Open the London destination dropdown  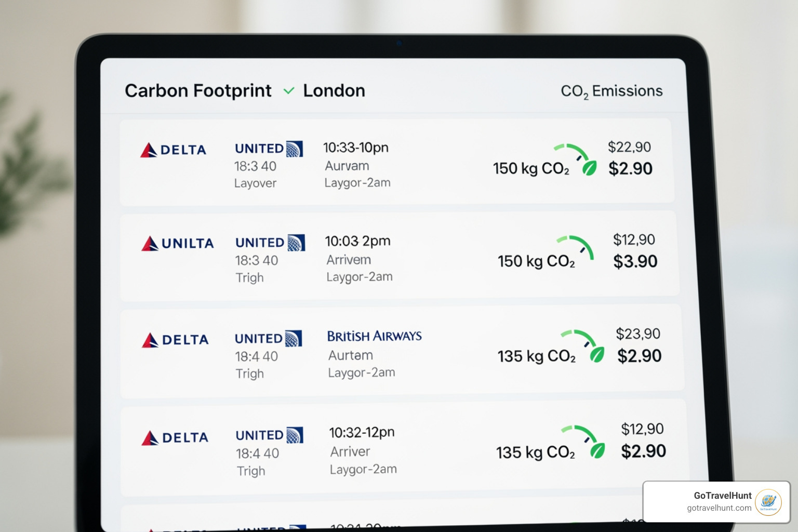pos(334,90)
